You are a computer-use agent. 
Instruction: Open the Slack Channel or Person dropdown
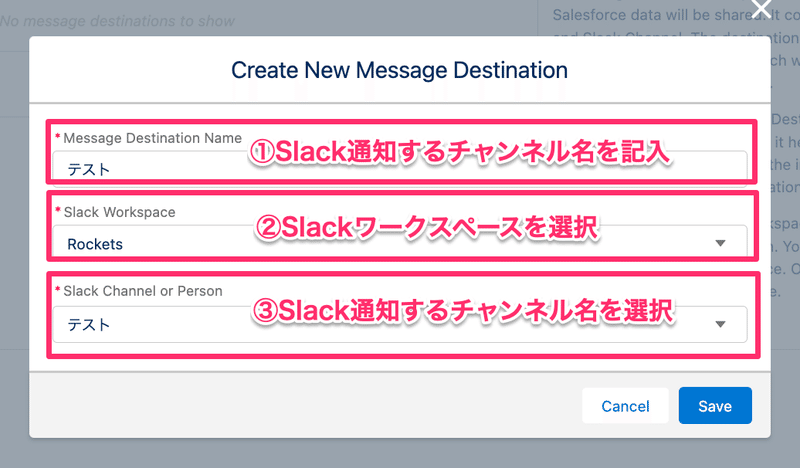click(x=400, y=324)
